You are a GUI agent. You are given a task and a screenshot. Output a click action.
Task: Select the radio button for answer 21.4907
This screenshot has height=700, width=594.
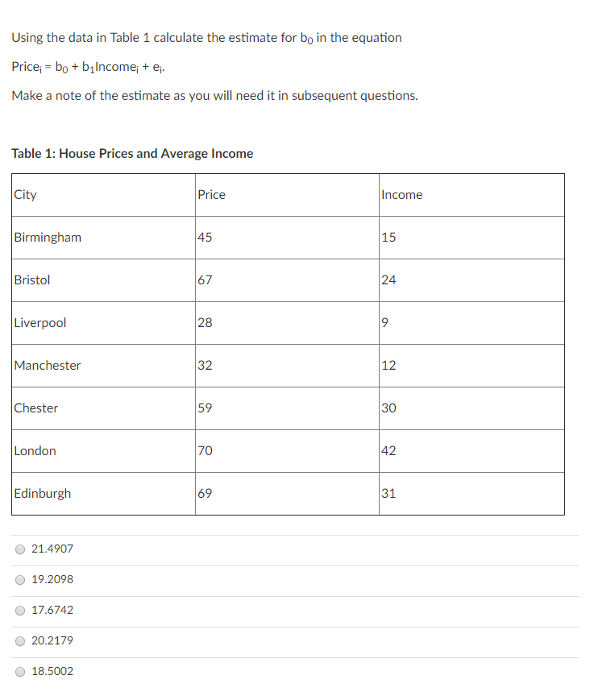pyautogui.click(x=19, y=549)
